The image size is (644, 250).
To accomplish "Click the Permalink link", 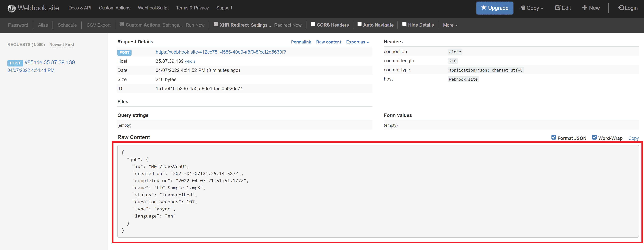I will pyautogui.click(x=301, y=42).
